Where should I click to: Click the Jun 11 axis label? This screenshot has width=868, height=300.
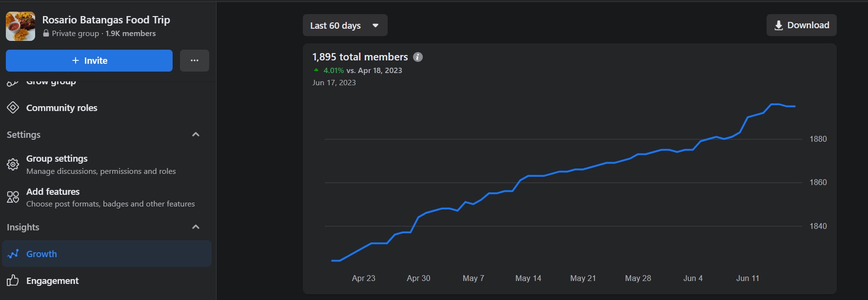click(748, 278)
